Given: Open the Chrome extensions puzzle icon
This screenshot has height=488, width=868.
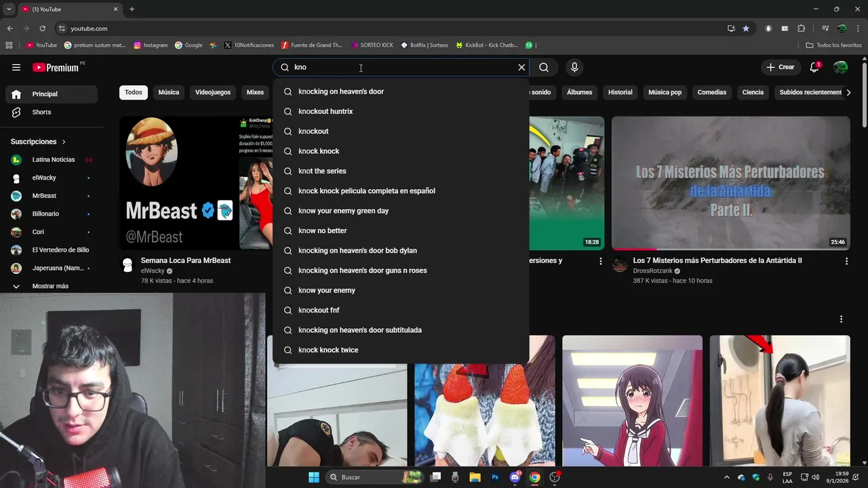Looking at the screenshot, I should pyautogui.click(x=801, y=28).
